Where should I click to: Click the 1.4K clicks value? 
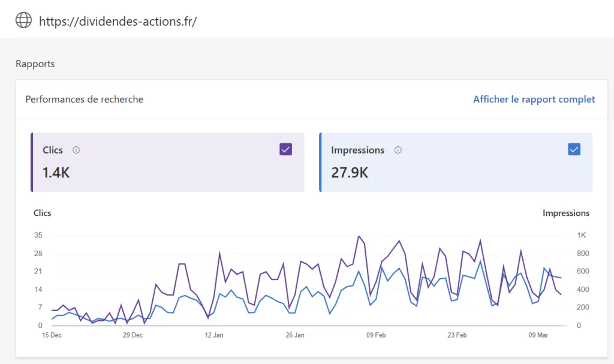56,173
